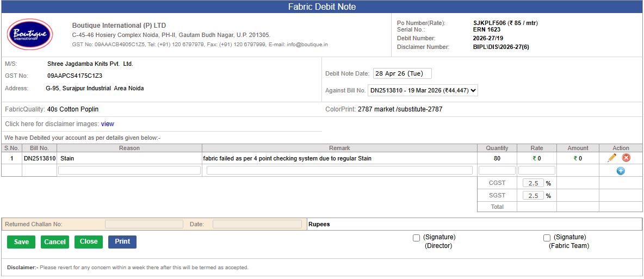Open the disclaimer images view link

coord(108,123)
